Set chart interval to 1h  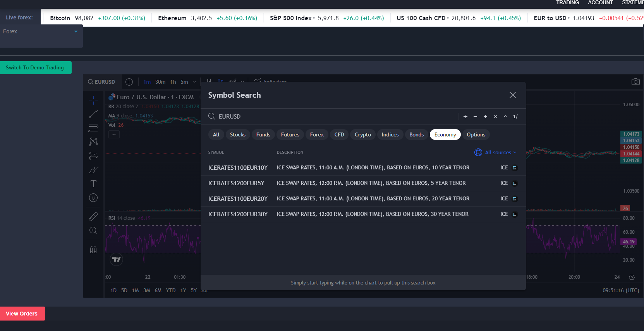tap(173, 82)
